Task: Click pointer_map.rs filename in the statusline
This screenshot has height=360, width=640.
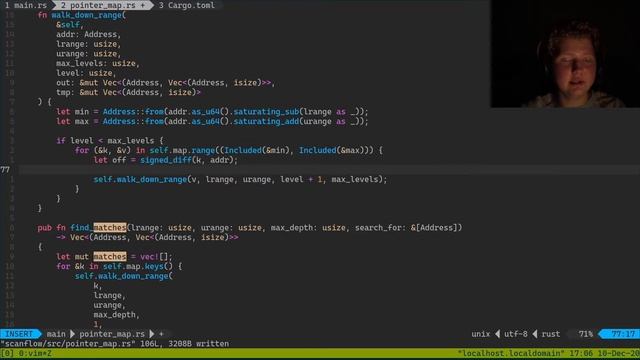Action: pyautogui.click(x=112, y=334)
